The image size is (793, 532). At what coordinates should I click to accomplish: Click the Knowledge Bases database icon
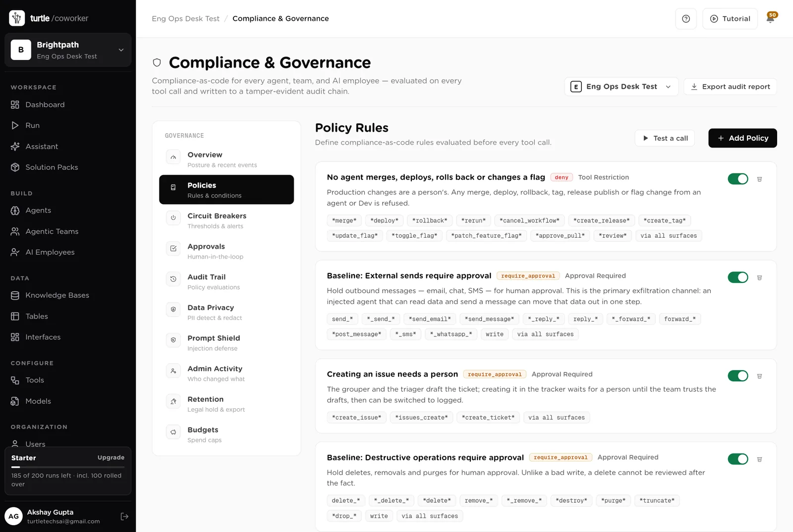[15, 296]
